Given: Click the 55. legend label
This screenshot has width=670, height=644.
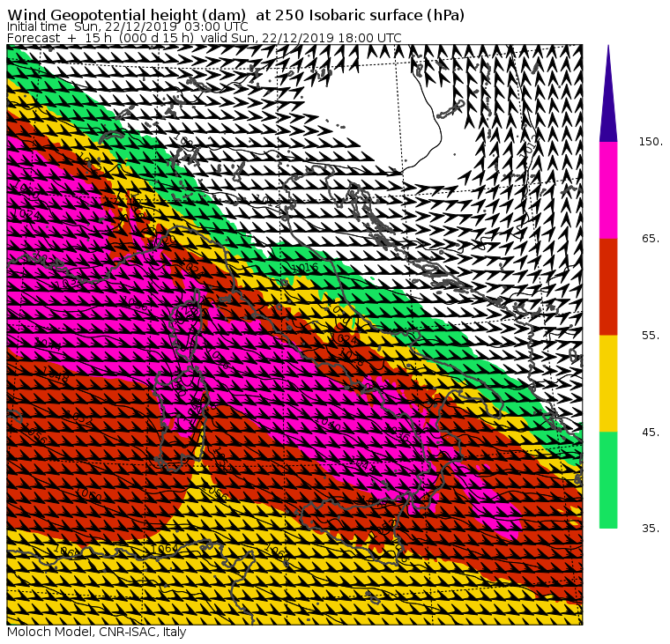Looking at the screenshot, I should click(651, 336).
